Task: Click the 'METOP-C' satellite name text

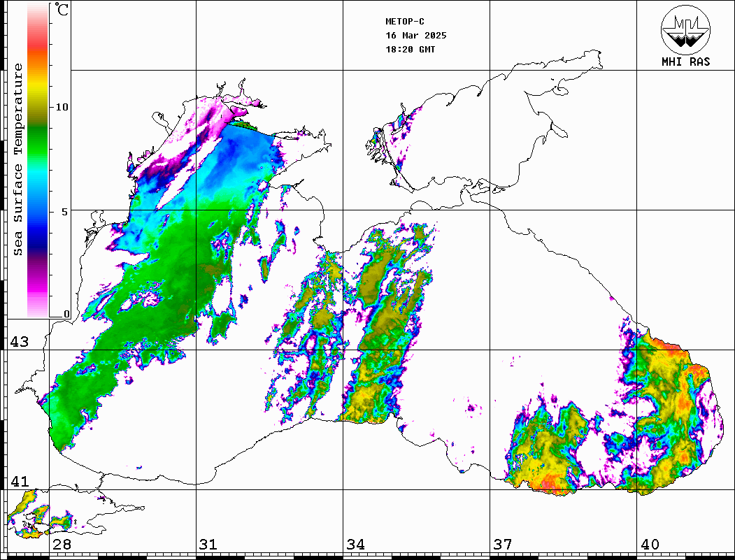Action: click(405, 22)
